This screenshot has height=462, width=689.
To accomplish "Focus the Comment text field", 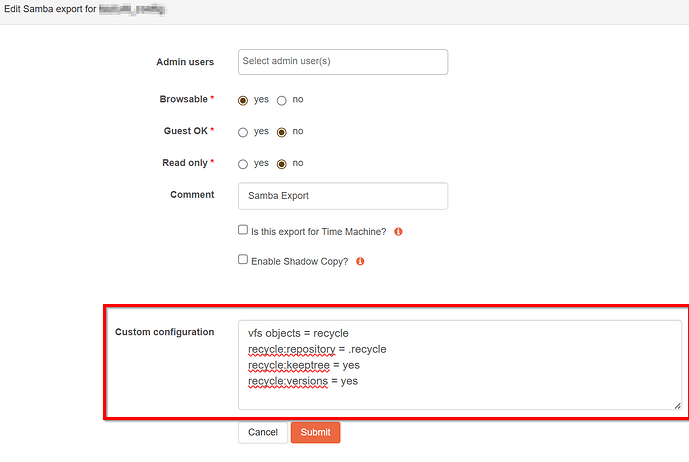I will coord(343,196).
